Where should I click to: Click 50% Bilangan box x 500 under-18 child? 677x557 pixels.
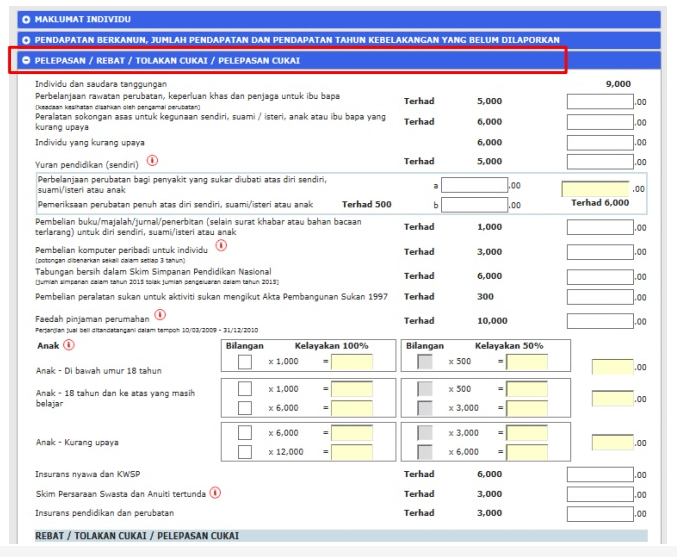tap(425, 362)
